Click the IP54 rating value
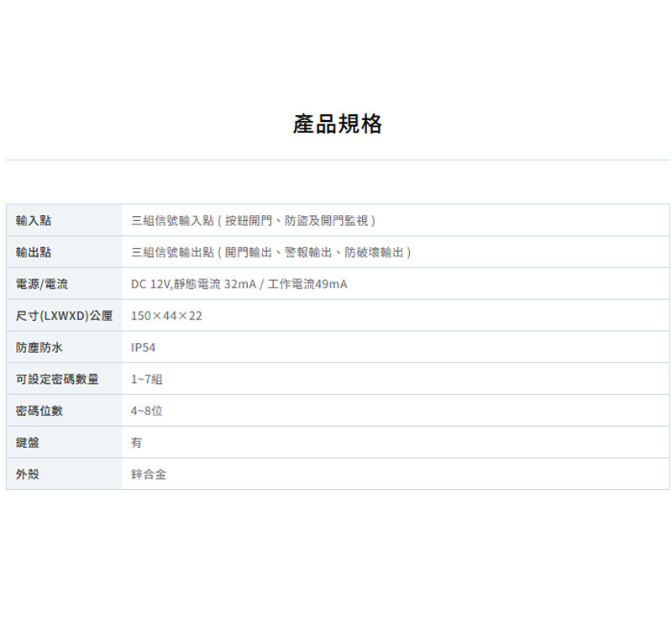Viewport: 672px width, 637px height. [x=143, y=347]
